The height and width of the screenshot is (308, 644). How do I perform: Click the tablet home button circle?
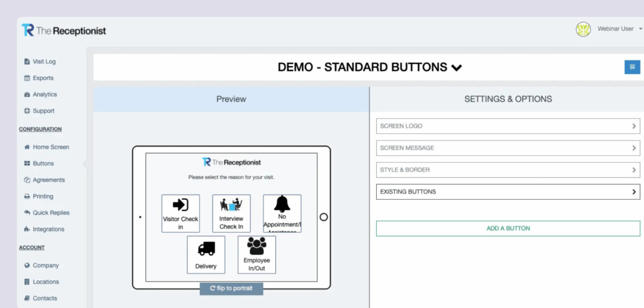(x=324, y=217)
